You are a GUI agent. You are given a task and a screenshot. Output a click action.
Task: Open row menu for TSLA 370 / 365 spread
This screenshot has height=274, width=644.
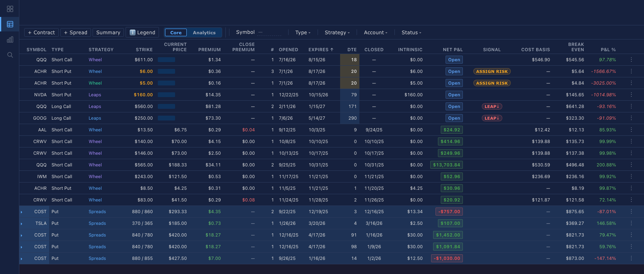pos(631,223)
